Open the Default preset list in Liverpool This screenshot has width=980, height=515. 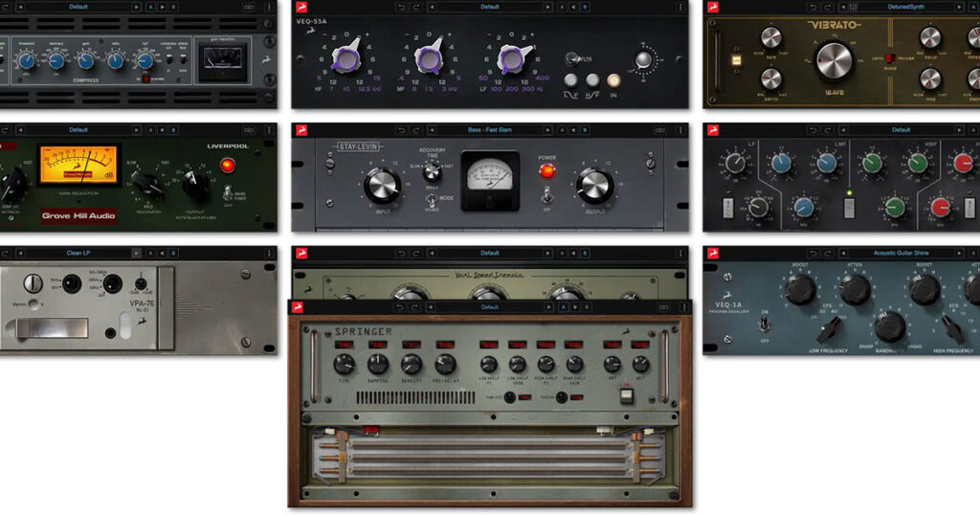click(78, 130)
